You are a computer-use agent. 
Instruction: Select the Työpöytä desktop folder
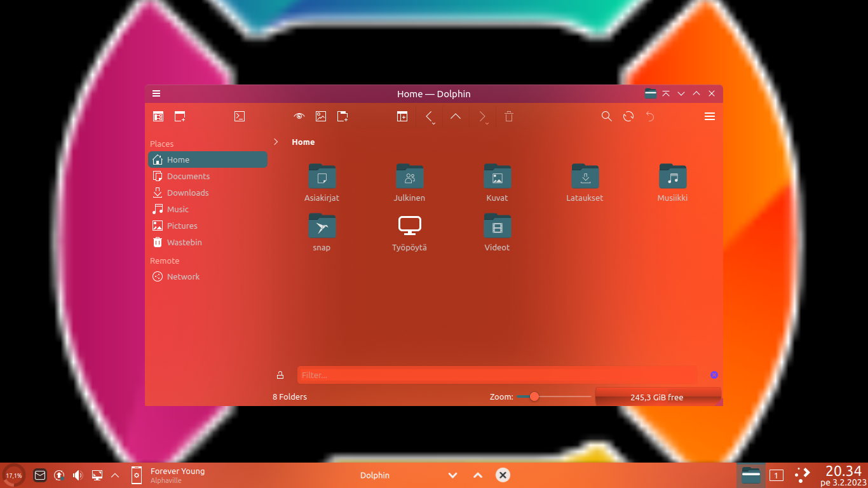click(409, 232)
